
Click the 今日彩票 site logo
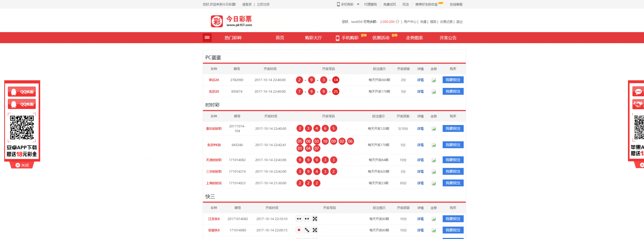(231, 21)
